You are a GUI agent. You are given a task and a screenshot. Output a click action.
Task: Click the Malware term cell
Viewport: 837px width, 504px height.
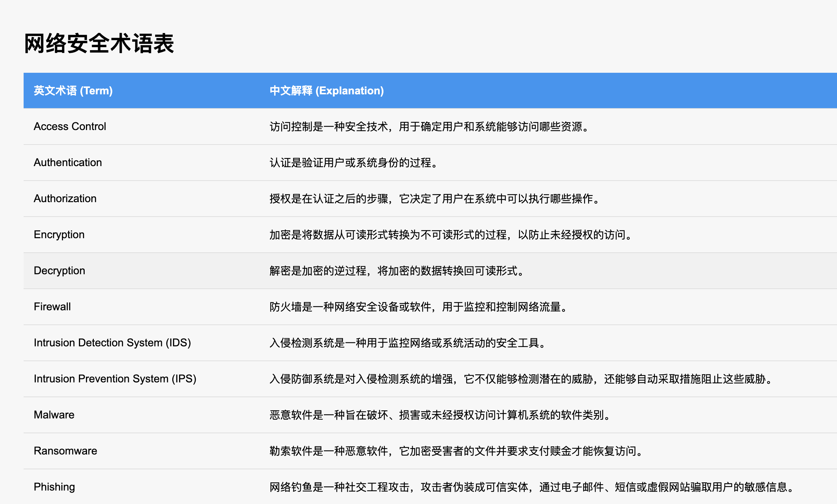54,415
